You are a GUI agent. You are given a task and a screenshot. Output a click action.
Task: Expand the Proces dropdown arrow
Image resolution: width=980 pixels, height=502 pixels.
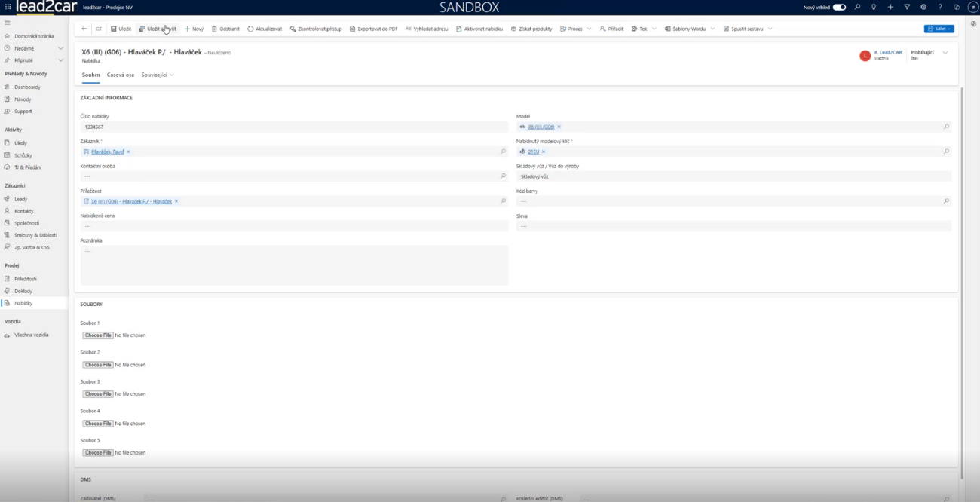(589, 29)
